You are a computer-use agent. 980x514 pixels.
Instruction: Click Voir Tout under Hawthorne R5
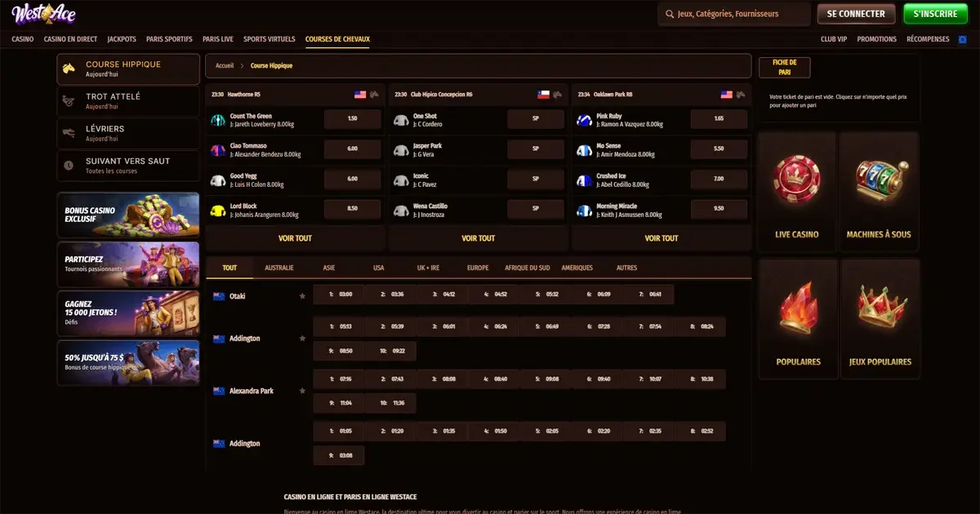[296, 238]
